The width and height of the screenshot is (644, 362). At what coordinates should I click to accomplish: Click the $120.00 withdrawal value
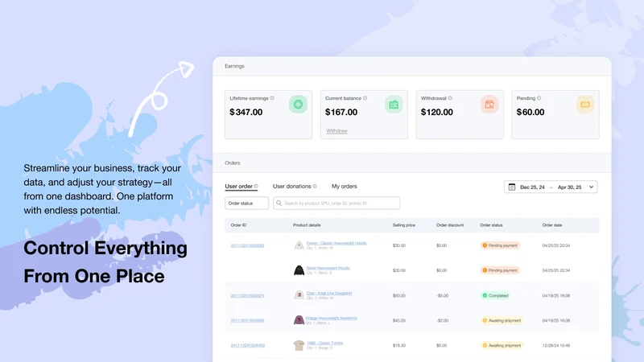tap(436, 112)
